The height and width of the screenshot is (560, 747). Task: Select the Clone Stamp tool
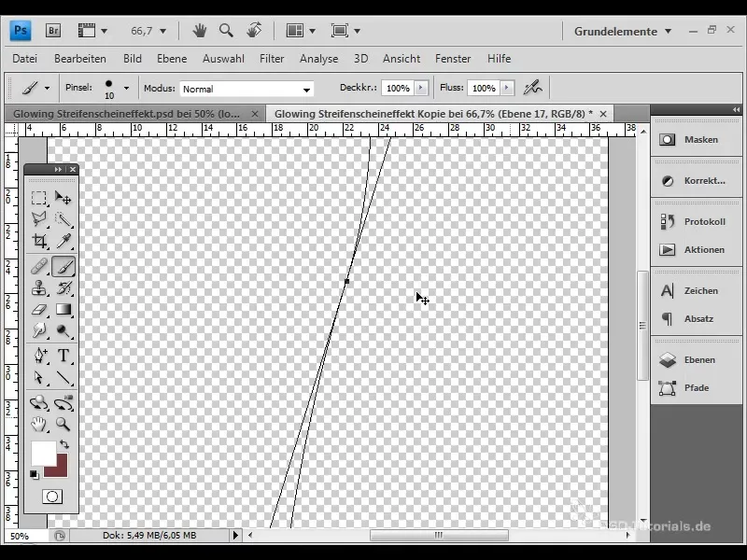point(39,288)
